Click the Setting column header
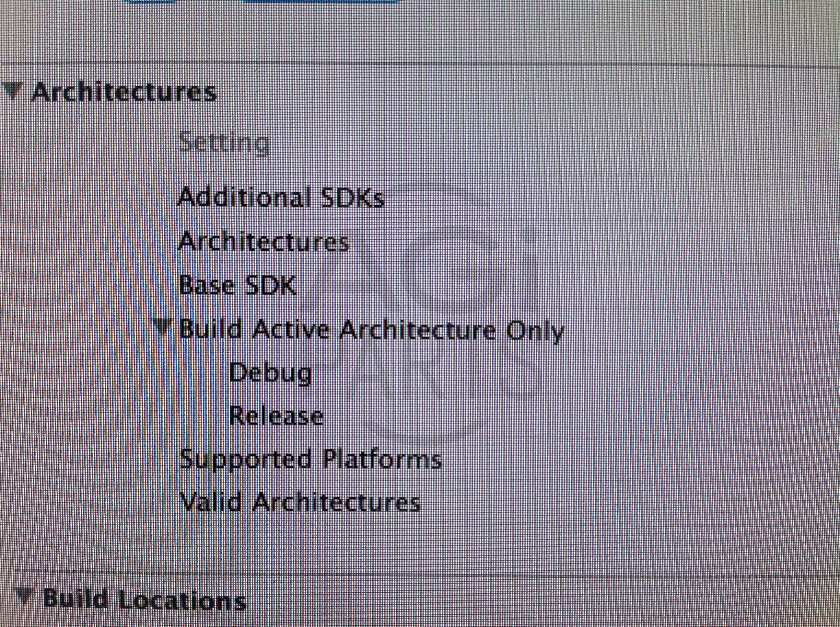840x627 pixels. [224, 143]
